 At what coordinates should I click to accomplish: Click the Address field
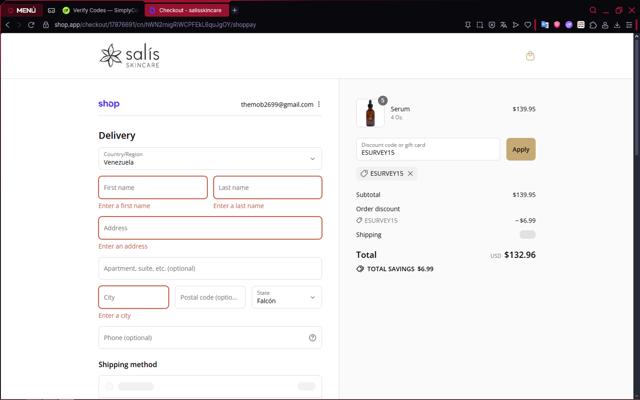(x=210, y=228)
